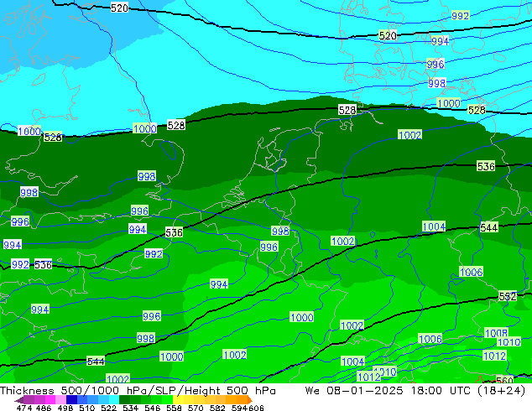The height and width of the screenshot is (411, 532).
Task: Click the orange arrow end of legend
Action: click(250, 400)
